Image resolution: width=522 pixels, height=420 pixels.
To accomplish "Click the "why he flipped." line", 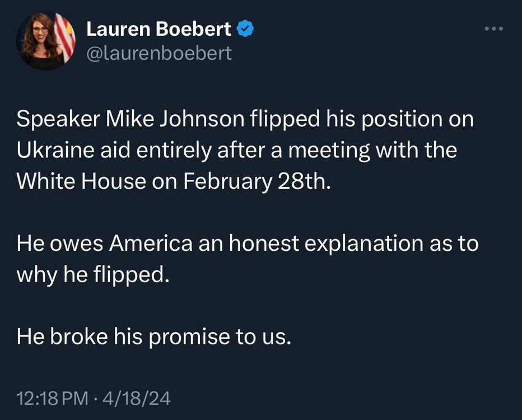I will pos(92,274).
